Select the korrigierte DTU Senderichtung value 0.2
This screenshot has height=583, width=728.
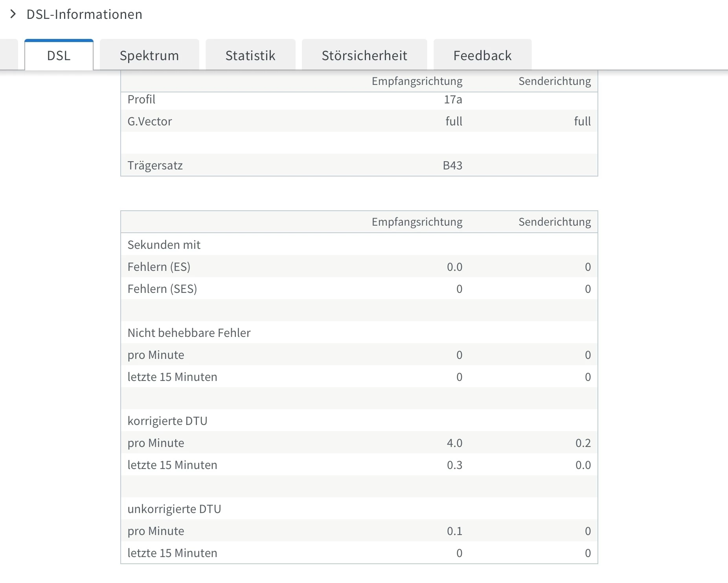(x=583, y=443)
